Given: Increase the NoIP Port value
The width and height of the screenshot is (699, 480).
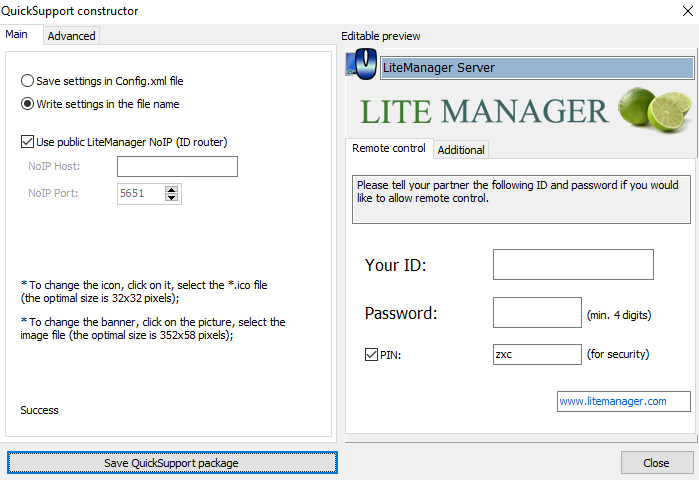Looking at the screenshot, I should tap(172, 190).
